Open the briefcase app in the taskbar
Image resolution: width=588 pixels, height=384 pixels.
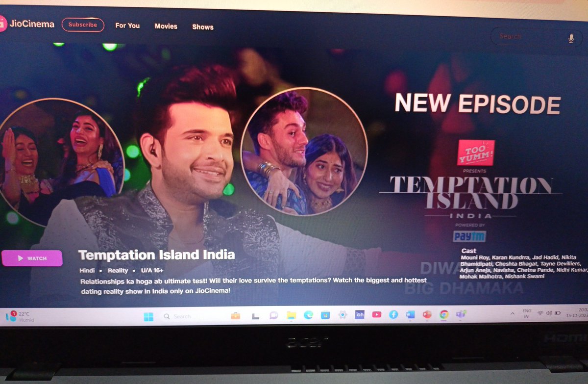[x=236, y=316]
